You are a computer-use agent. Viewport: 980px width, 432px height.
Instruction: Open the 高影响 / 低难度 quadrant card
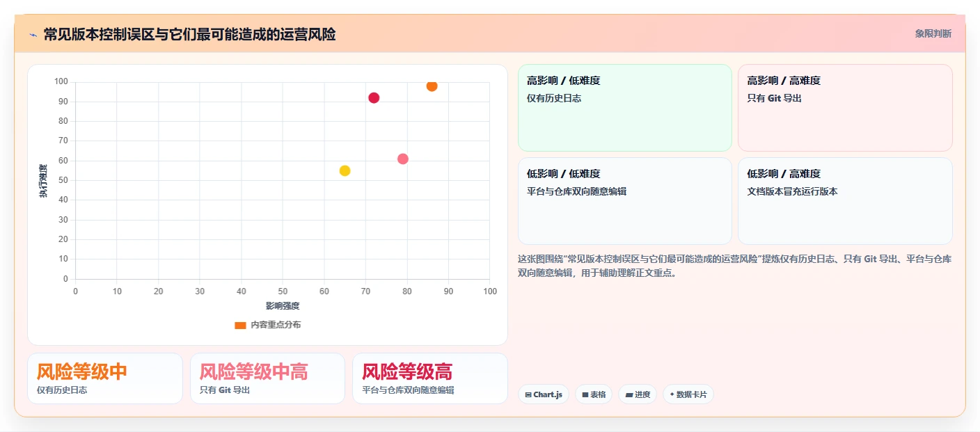(x=625, y=108)
